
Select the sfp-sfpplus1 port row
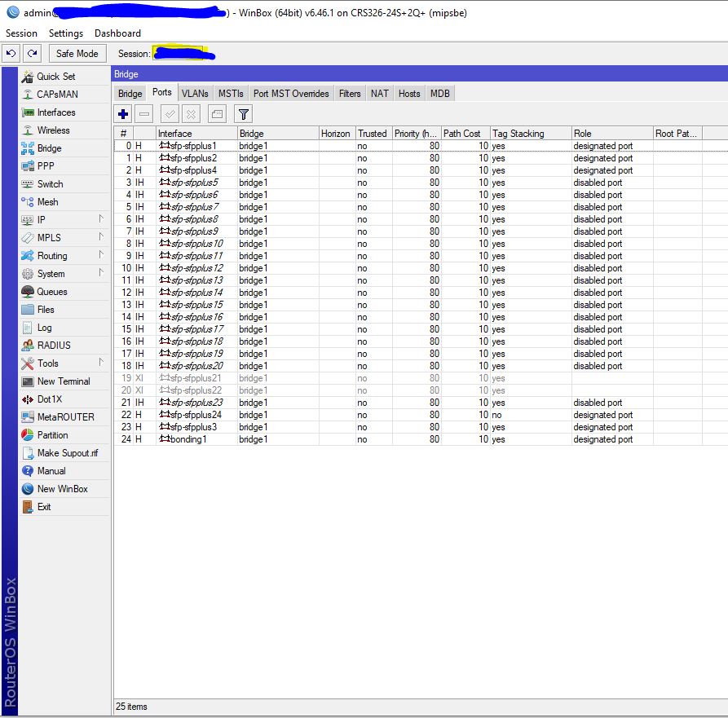click(421, 146)
